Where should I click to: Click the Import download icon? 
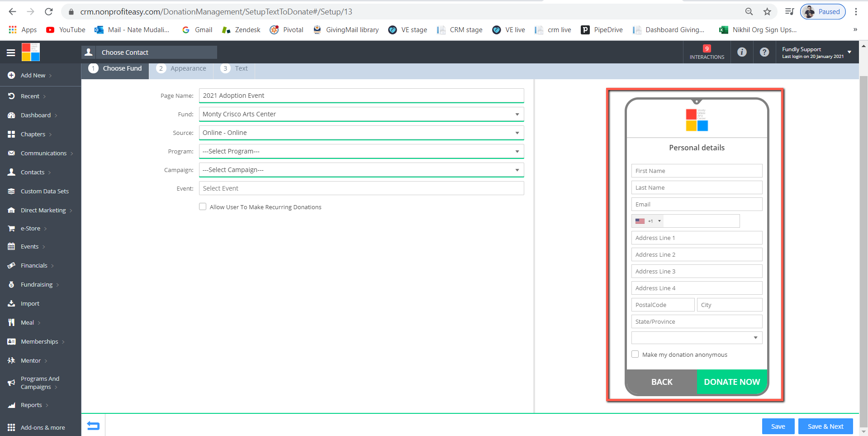[11, 303]
